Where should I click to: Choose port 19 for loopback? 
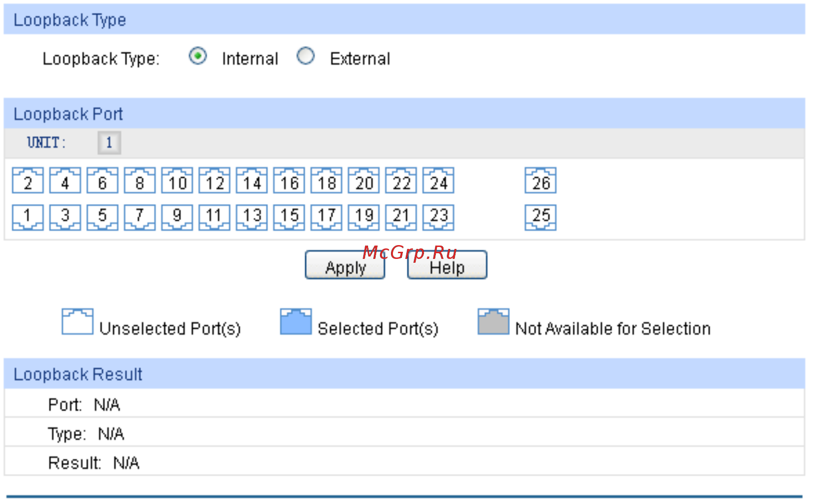click(x=363, y=217)
